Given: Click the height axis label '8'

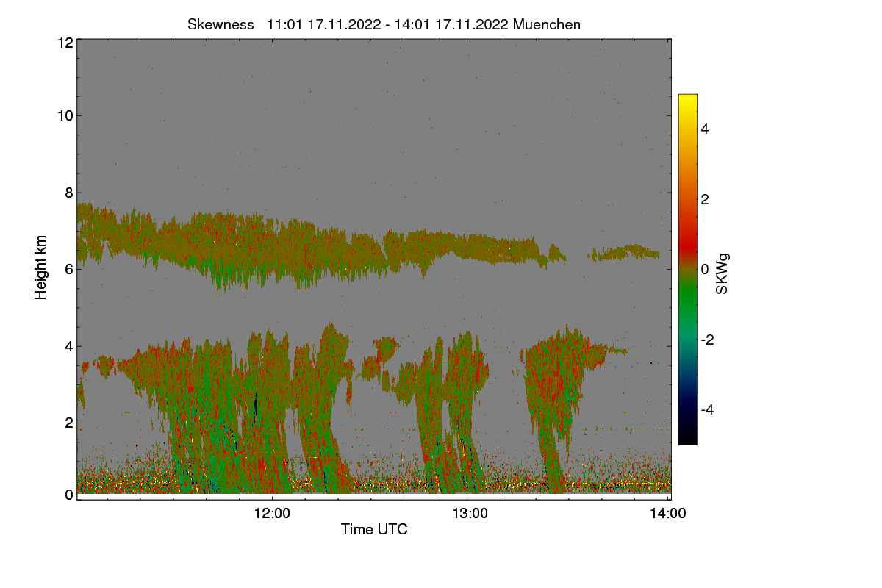Looking at the screenshot, I should (x=68, y=193).
